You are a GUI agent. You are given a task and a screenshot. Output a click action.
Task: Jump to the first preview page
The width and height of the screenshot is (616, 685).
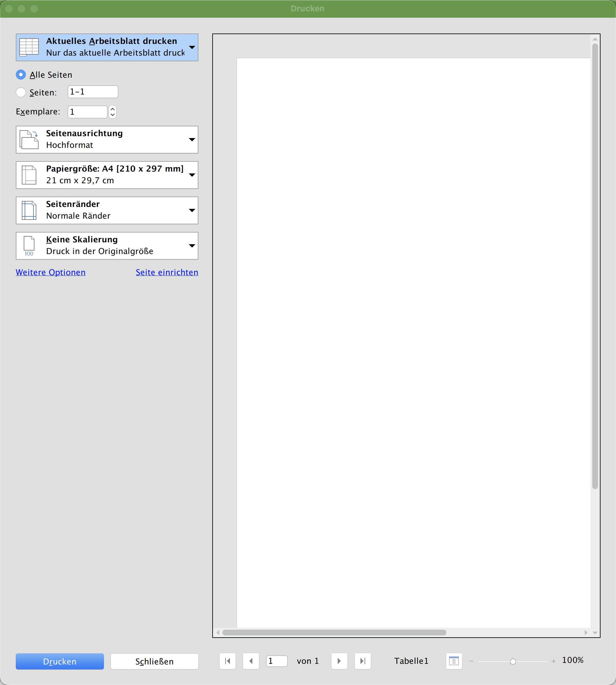(x=227, y=661)
